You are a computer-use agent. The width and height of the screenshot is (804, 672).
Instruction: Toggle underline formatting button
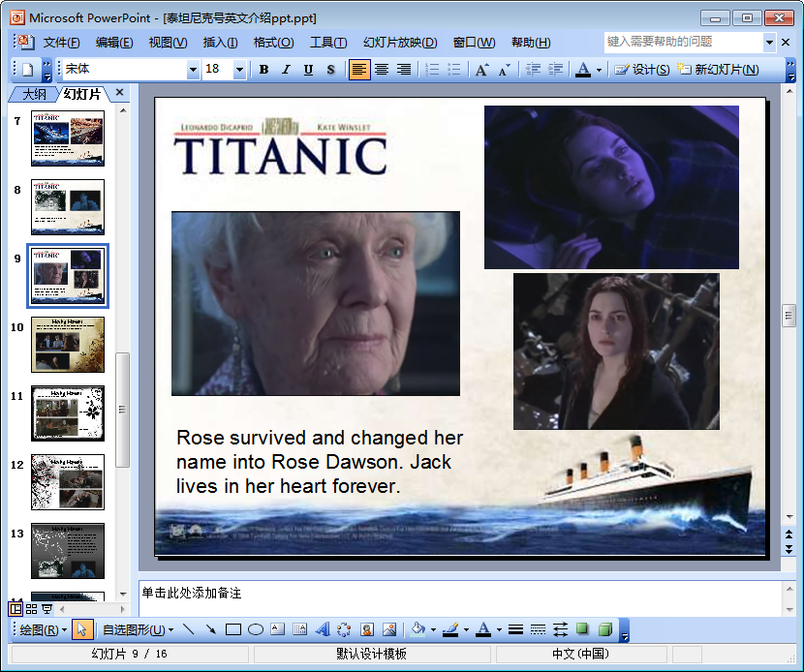point(308,70)
